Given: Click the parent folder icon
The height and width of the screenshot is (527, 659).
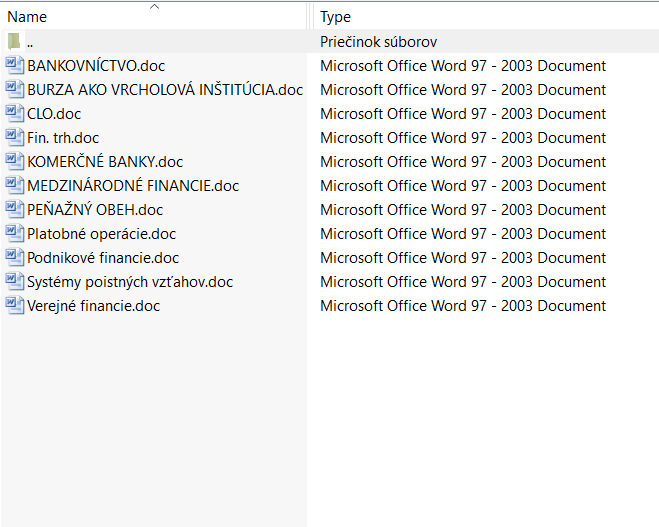Looking at the screenshot, I should pyautogui.click(x=14, y=42).
